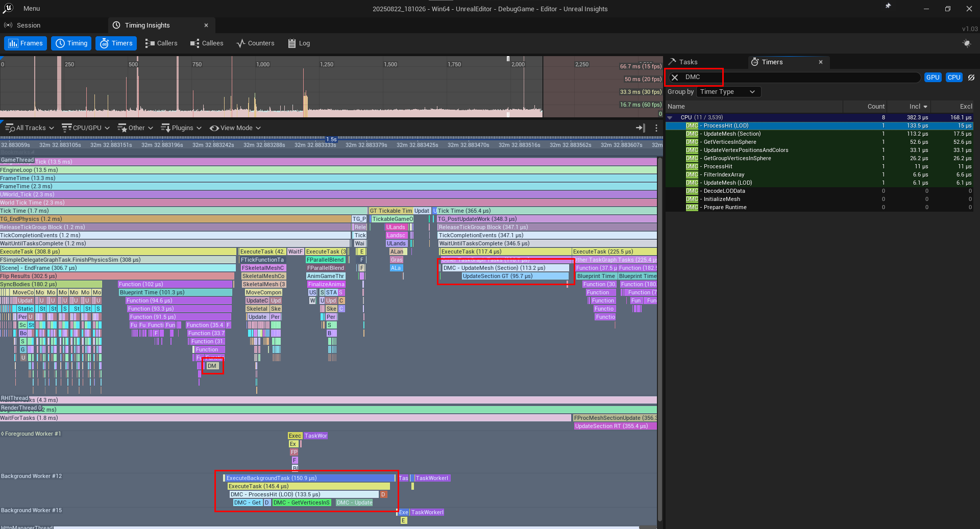980x529 pixels.
Task: Toggle the Callers panel button
Action: (161, 43)
